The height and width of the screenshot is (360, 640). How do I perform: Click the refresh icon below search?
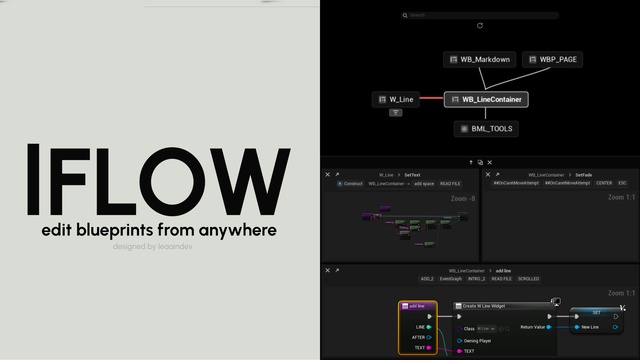pos(480,26)
